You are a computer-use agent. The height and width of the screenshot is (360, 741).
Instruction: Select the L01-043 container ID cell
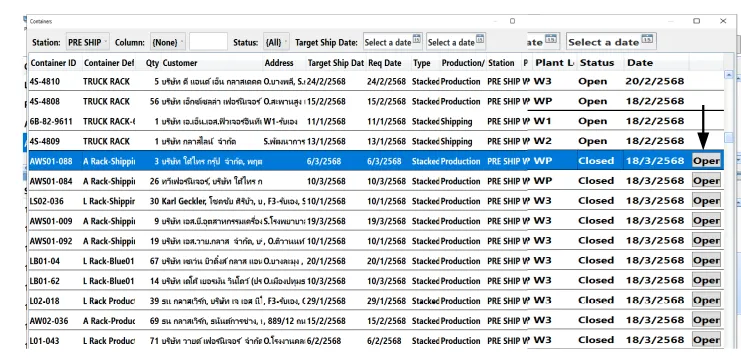pyautogui.click(x=55, y=341)
